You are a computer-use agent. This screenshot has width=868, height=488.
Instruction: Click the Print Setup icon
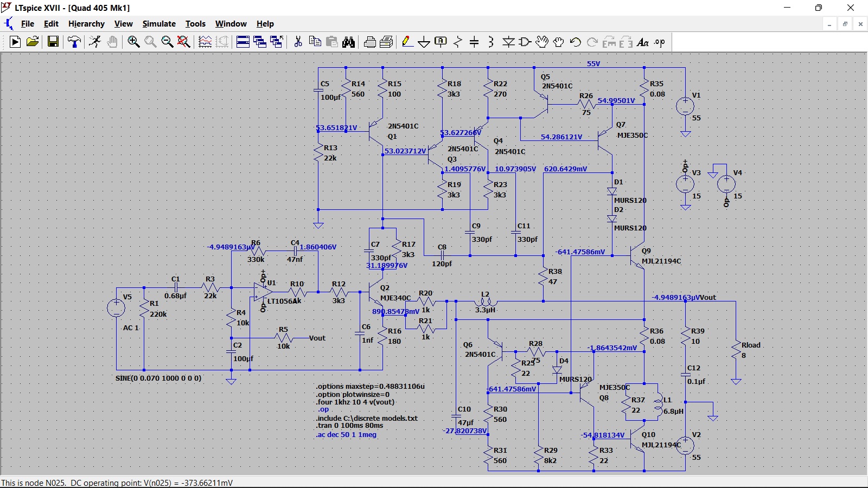[387, 42]
